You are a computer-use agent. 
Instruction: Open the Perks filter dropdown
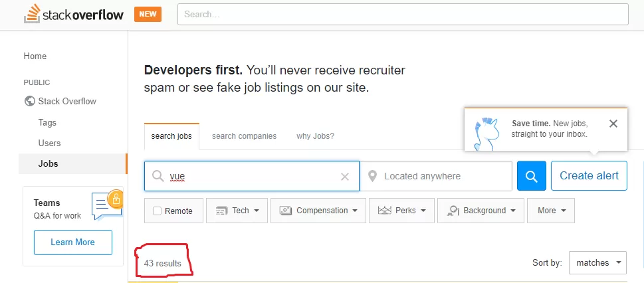click(401, 211)
